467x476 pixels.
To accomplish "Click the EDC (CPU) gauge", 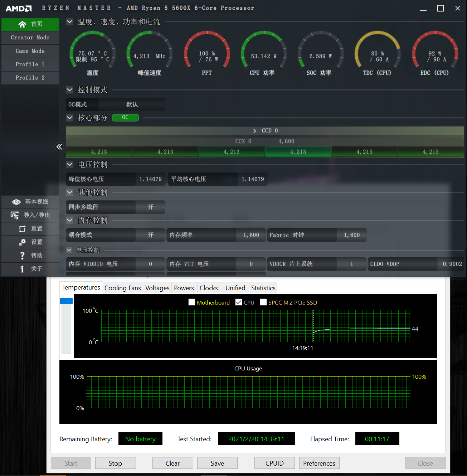I will pos(435,50).
